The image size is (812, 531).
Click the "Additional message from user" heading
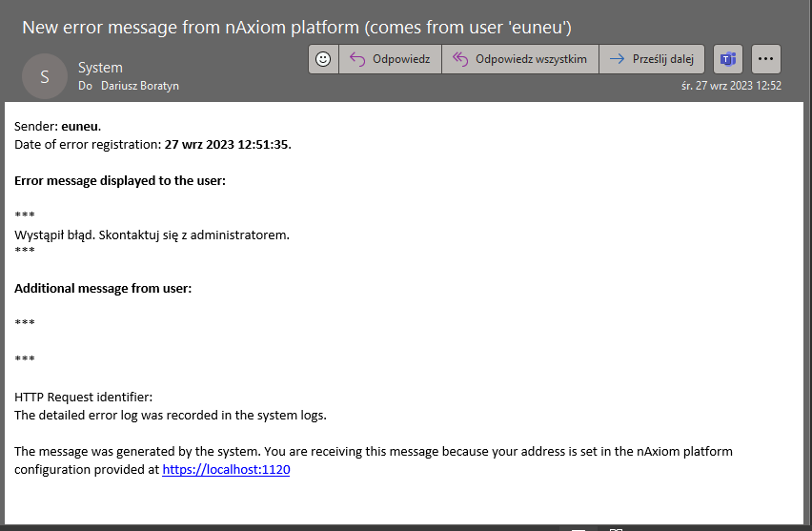[103, 288]
